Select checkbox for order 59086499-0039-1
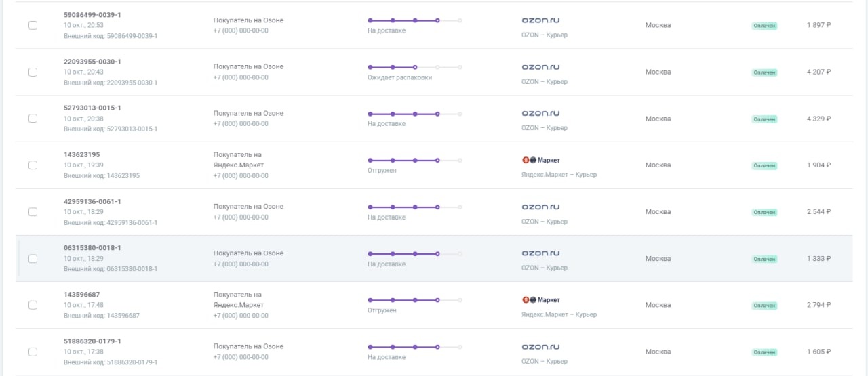The width and height of the screenshot is (868, 376). pos(33,25)
